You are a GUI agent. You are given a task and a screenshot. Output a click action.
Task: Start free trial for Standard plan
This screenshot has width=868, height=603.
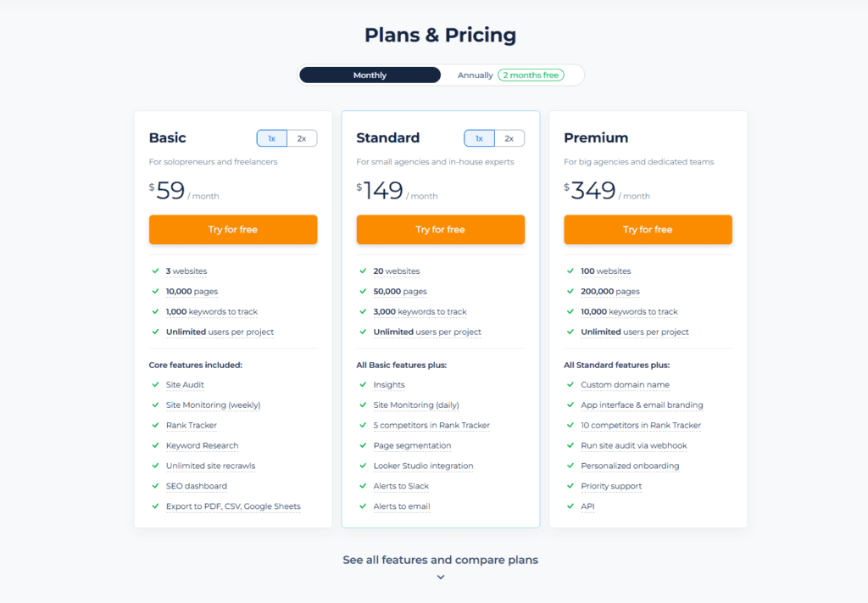tap(441, 230)
